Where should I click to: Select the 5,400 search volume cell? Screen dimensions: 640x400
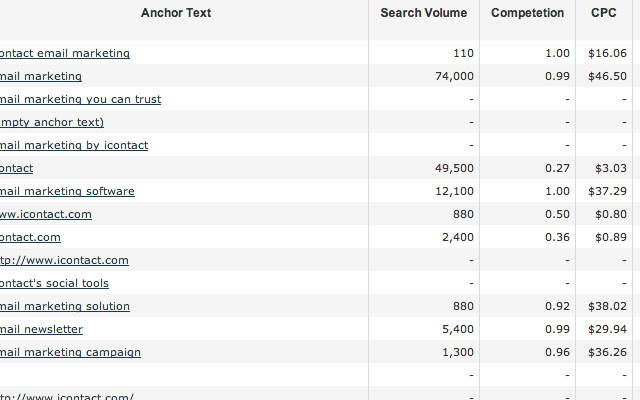click(x=458, y=329)
